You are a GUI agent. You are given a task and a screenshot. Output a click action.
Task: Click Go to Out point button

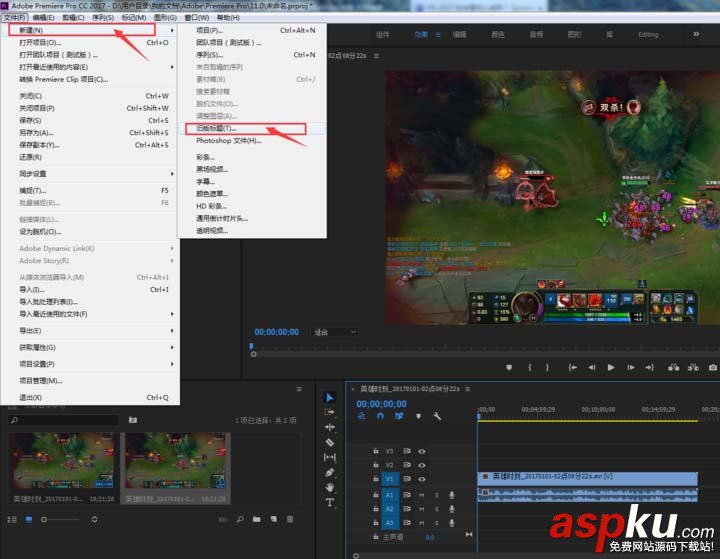click(649, 367)
